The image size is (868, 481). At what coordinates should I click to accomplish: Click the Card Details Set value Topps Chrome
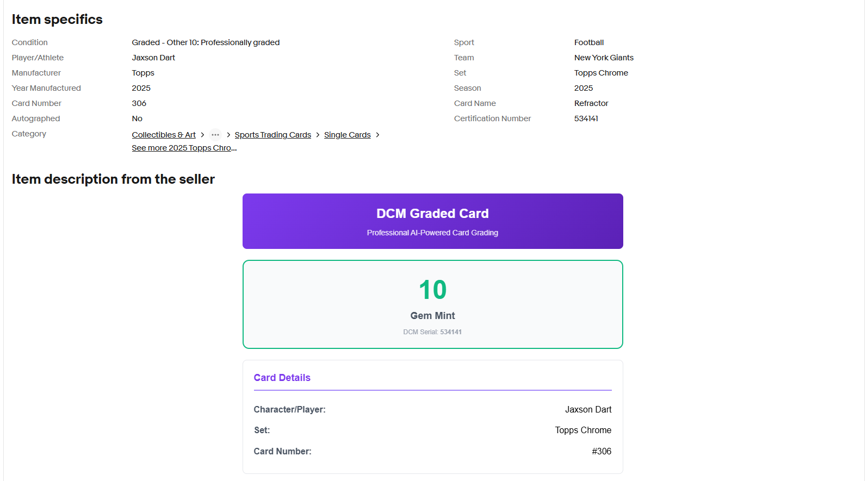click(583, 430)
